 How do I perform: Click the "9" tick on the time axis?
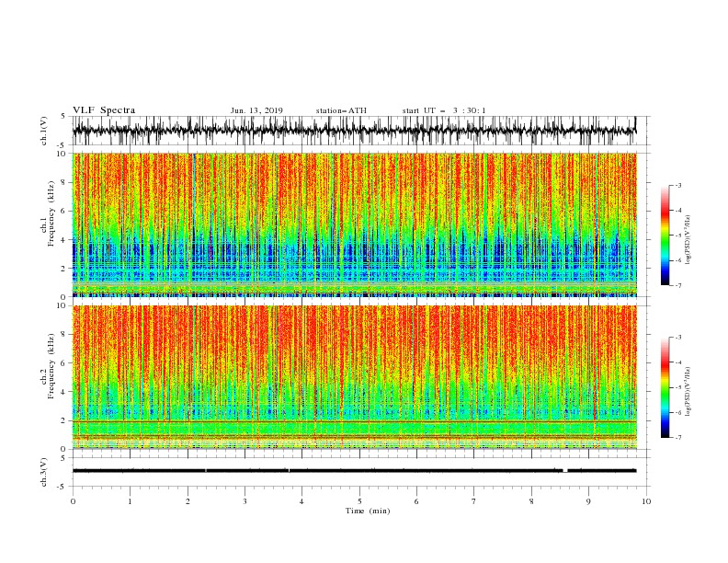pyautogui.click(x=588, y=501)
